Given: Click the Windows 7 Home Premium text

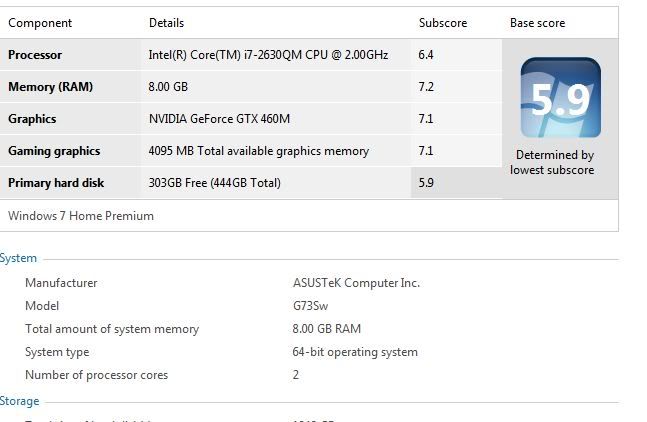Looking at the screenshot, I should pos(81,216).
